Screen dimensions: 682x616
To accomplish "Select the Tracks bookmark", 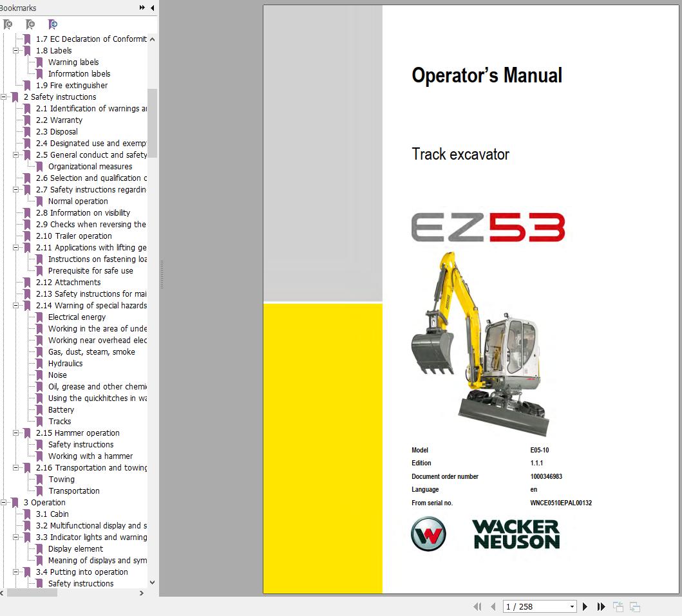I will click(60, 421).
